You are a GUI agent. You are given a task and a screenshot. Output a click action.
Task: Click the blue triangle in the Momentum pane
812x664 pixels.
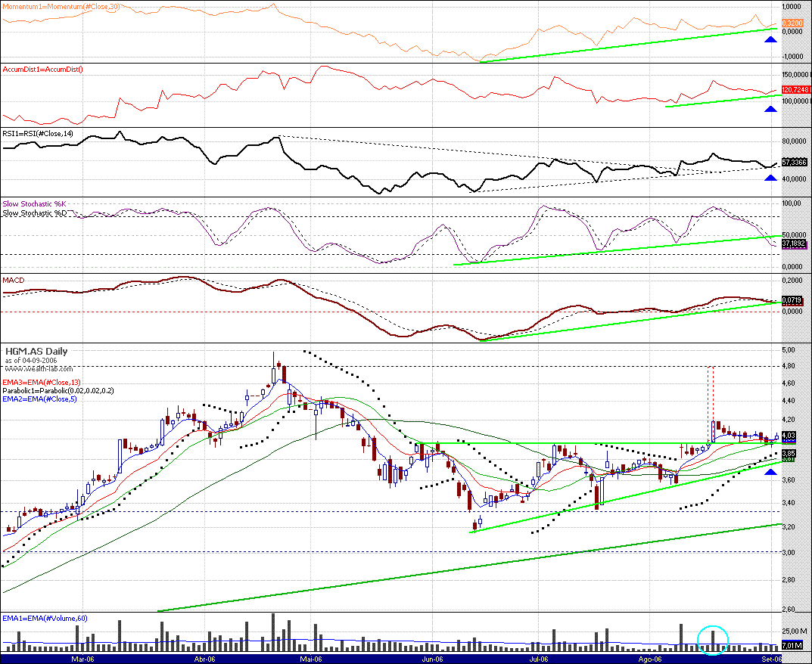click(x=771, y=39)
